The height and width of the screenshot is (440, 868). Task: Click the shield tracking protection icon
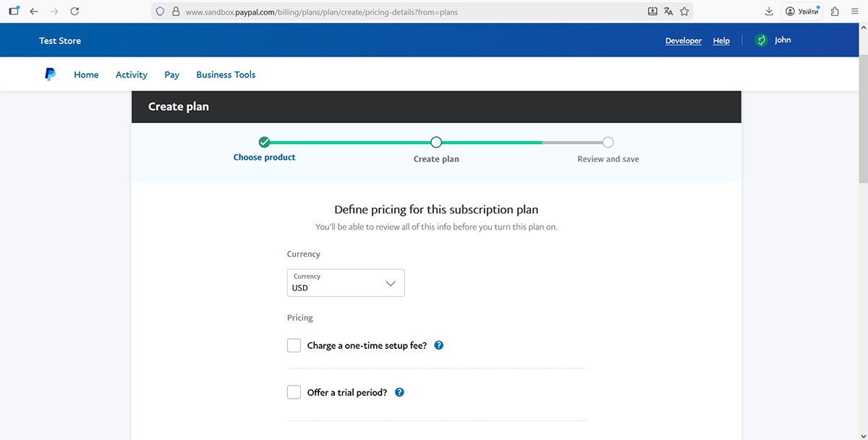tap(161, 12)
